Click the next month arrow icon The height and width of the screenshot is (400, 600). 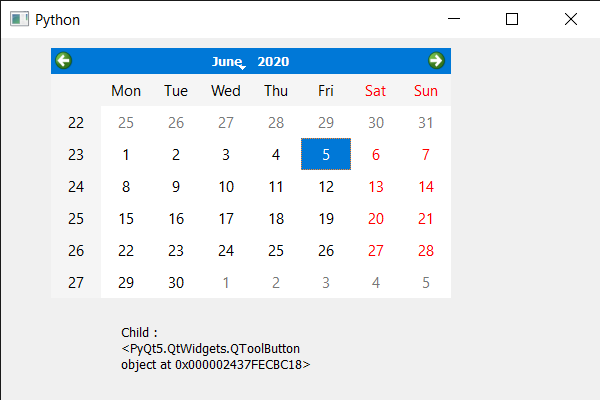(x=436, y=61)
